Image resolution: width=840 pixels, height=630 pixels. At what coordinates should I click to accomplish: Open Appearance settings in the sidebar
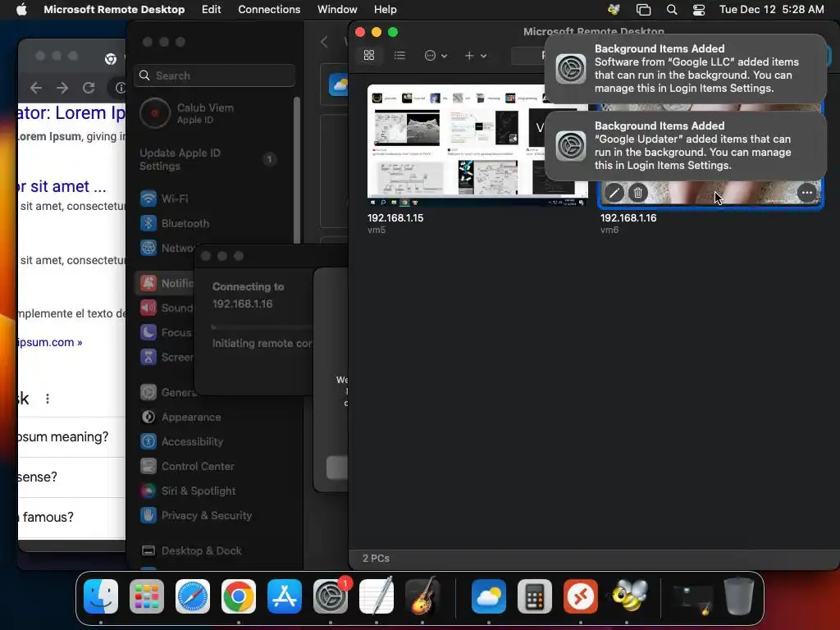click(x=214, y=417)
